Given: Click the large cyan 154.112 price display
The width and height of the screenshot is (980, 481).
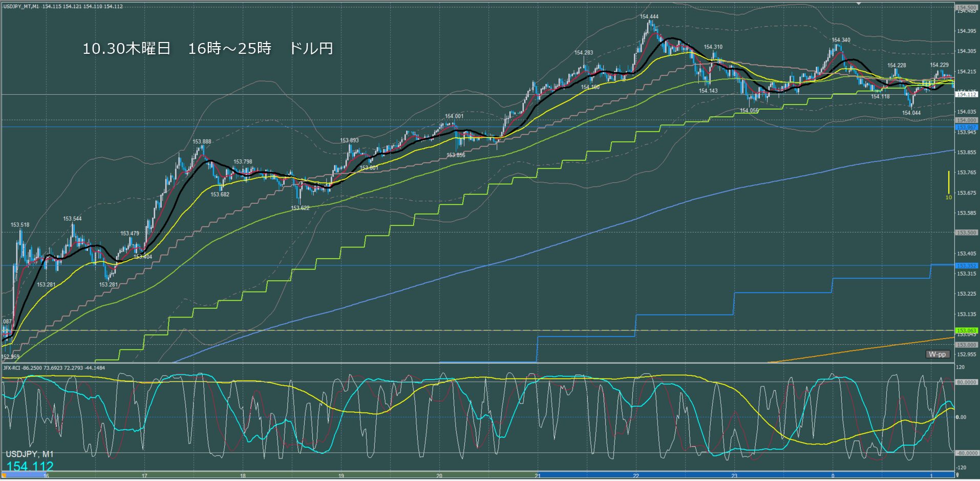Looking at the screenshot, I should coord(30,466).
